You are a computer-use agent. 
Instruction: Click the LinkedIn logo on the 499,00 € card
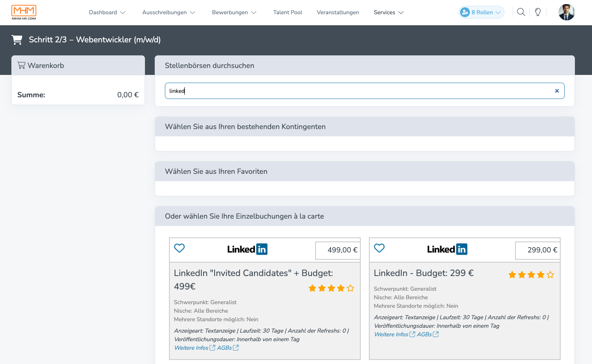[247, 249]
